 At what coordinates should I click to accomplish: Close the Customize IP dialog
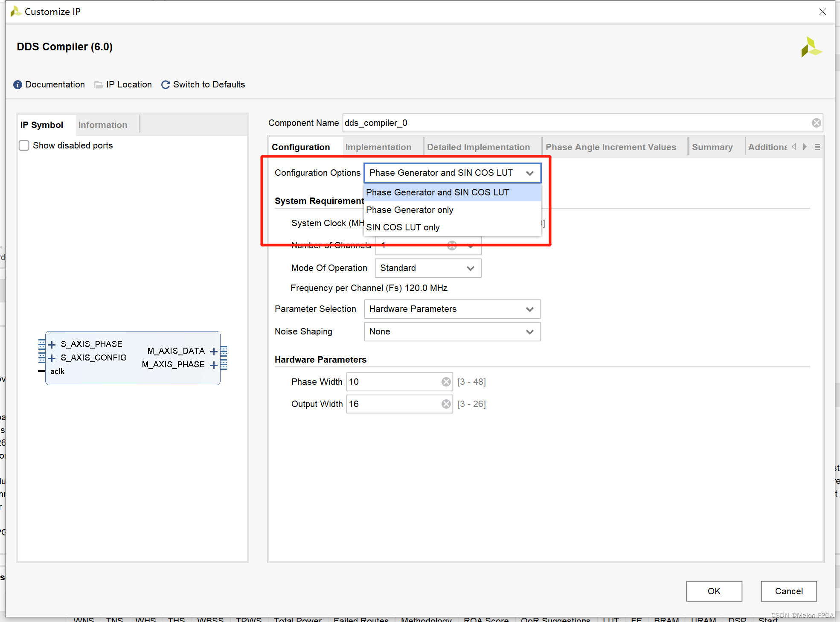click(x=823, y=12)
